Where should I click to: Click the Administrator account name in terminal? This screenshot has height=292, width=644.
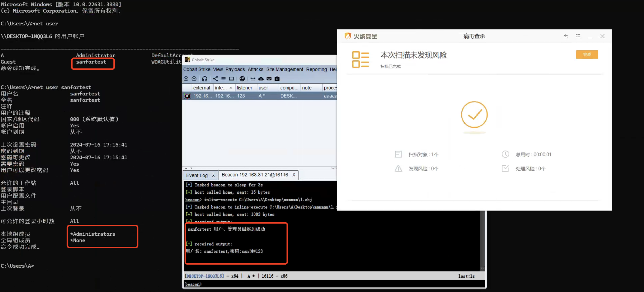(x=96, y=55)
